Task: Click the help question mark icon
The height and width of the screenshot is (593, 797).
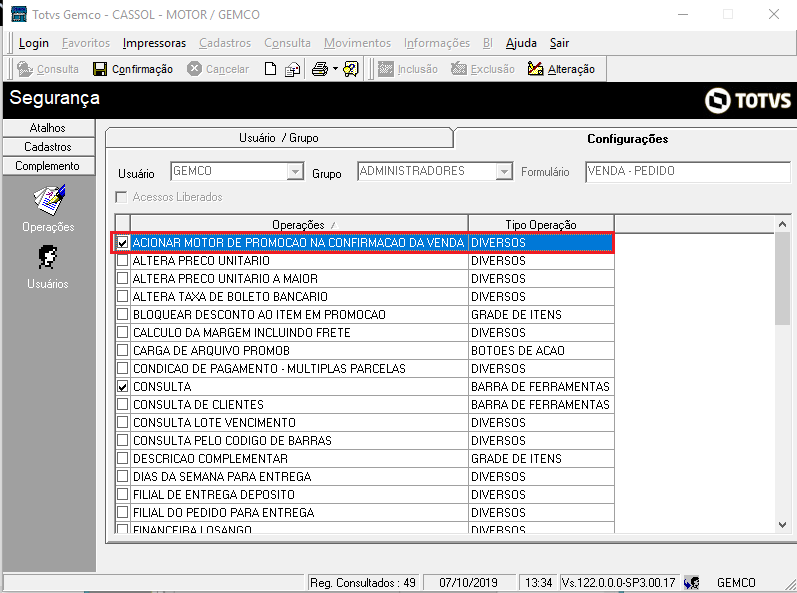Action: tap(351, 69)
